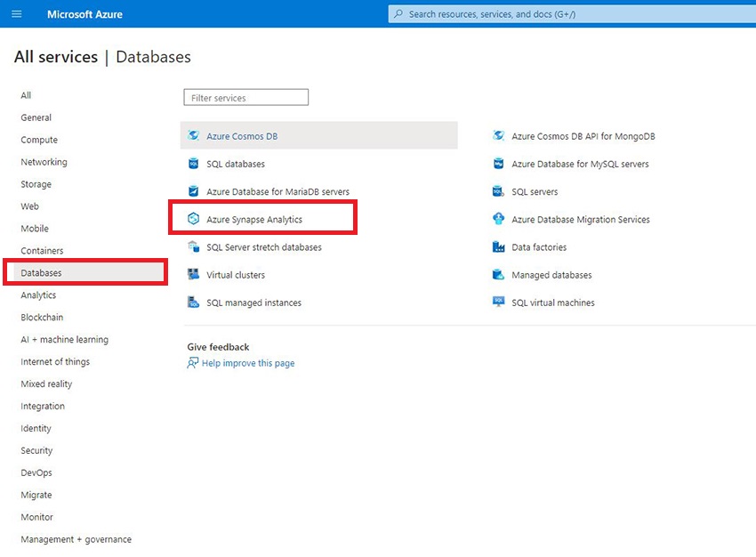Click the Azure Cosmos DB icon
Viewport: 756px width, 557px height.
[193, 136]
